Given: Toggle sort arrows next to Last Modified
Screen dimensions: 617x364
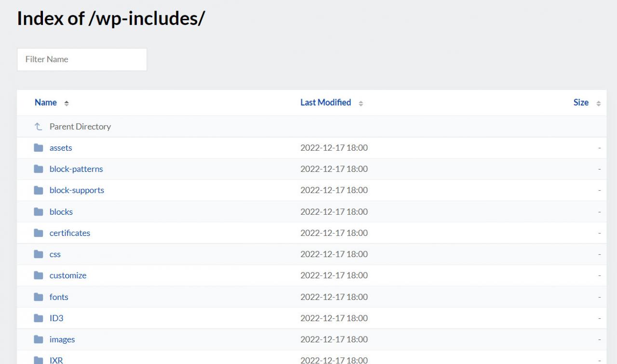Looking at the screenshot, I should [x=361, y=103].
